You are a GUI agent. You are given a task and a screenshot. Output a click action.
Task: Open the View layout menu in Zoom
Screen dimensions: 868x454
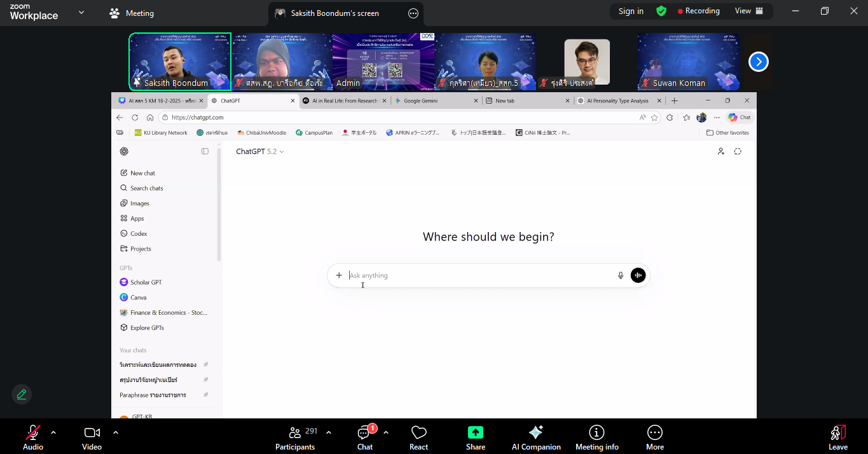(x=748, y=11)
